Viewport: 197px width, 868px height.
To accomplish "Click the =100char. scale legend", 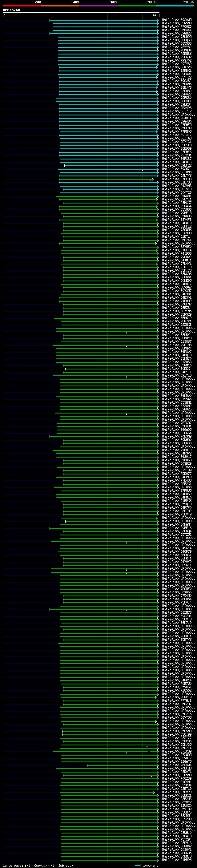I will point(147,865).
